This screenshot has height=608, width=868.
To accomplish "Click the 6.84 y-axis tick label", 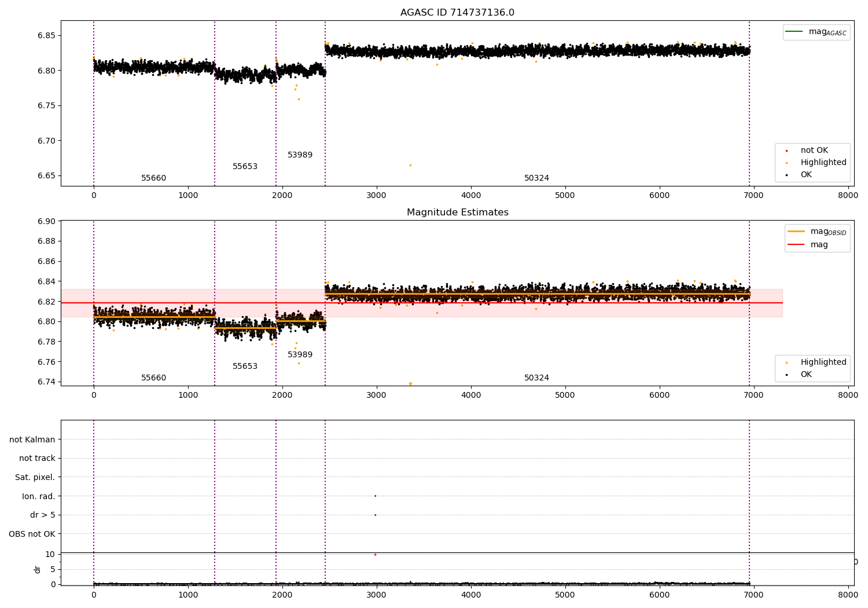I will click(46, 281).
